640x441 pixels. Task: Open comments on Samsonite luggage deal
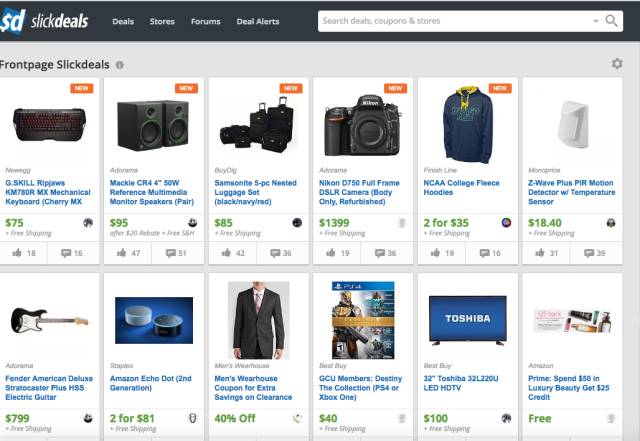[281, 253]
